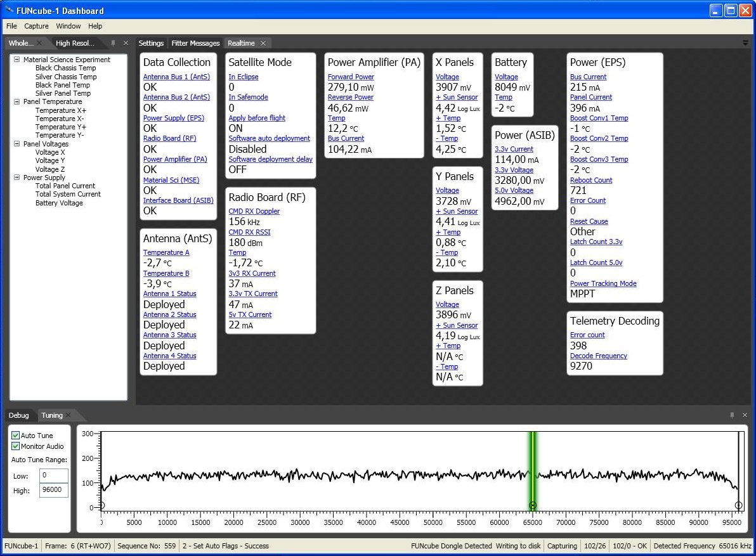Image resolution: width=756 pixels, height=556 pixels.
Task: Click the Power Tracking Mode link
Action: pos(603,283)
